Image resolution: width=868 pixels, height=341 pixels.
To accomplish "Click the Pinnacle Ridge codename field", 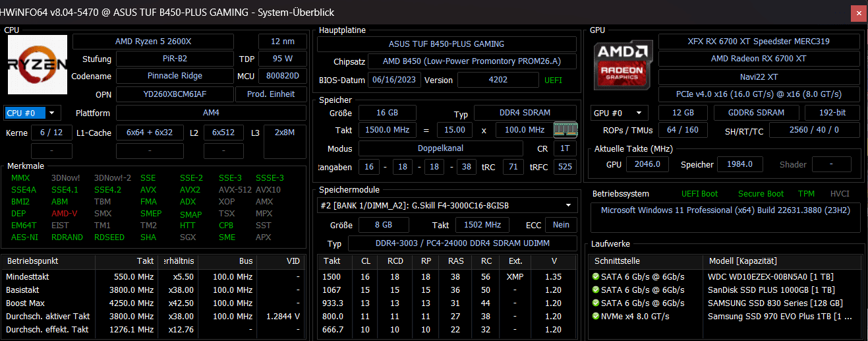I will coord(175,76).
